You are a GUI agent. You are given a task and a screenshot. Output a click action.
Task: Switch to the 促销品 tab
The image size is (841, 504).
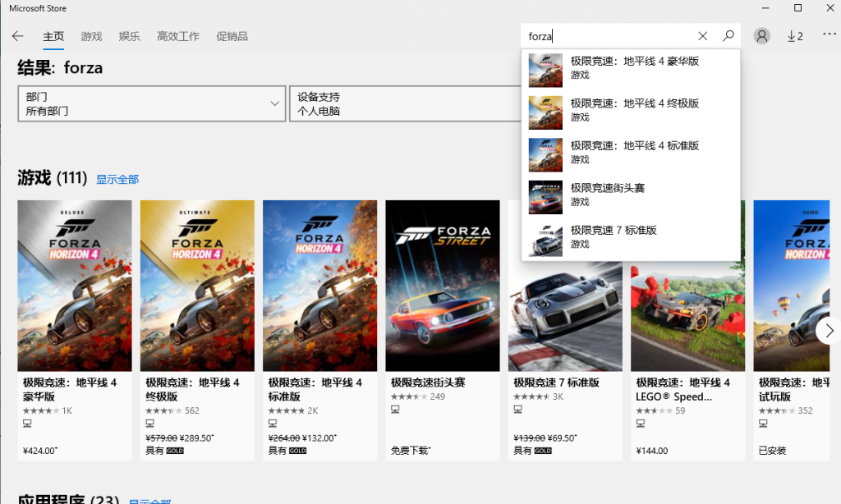click(232, 36)
